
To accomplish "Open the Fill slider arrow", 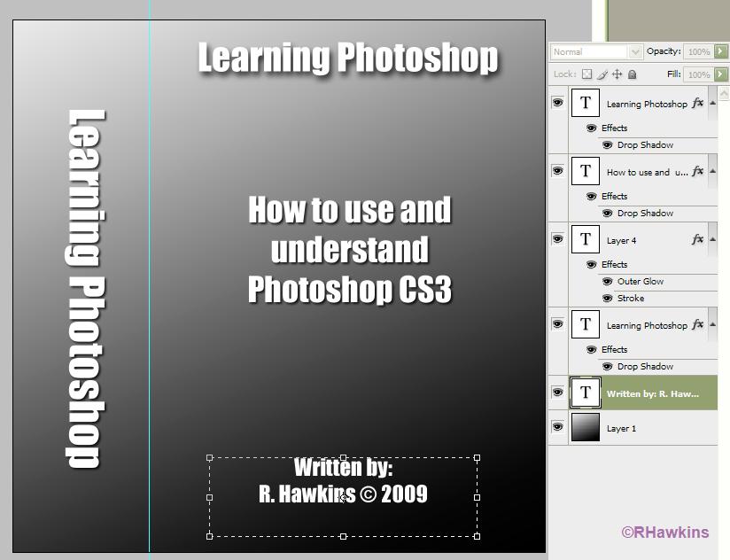I will (721, 75).
